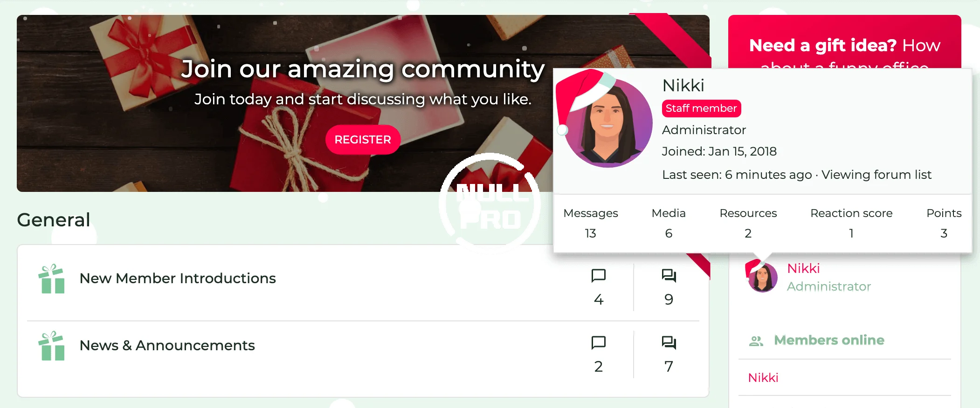Click Nikki under Members online
980x408 pixels.
tap(763, 378)
